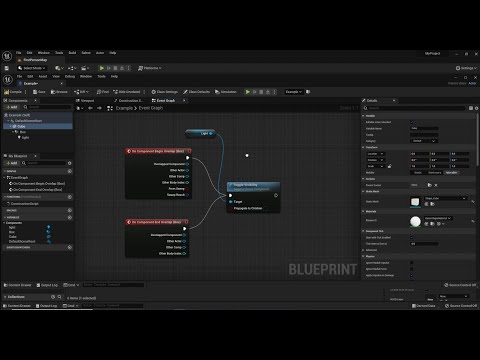Image resolution: width=480 pixels, height=360 pixels.
Task: Click the Details search field
Action: pyautogui.click(x=414, y=108)
